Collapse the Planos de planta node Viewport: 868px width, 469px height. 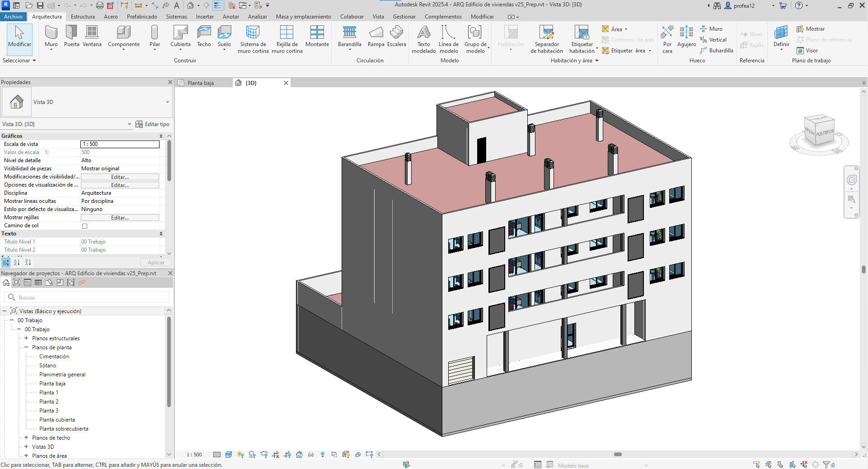(x=26, y=347)
